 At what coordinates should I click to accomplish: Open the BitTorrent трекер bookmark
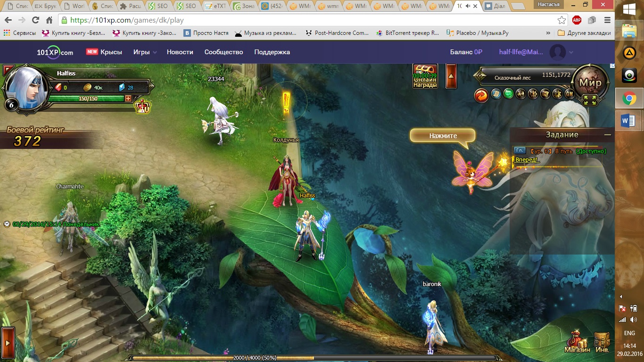[407, 33]
